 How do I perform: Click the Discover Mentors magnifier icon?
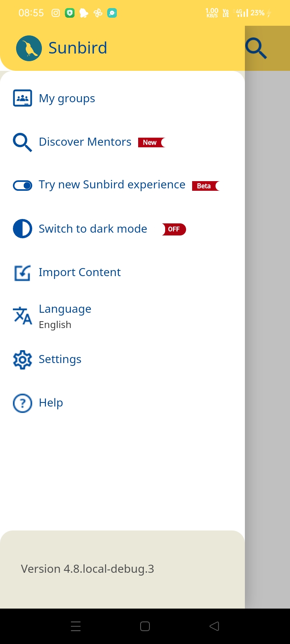pyautogui.click(x=23, y=142)
